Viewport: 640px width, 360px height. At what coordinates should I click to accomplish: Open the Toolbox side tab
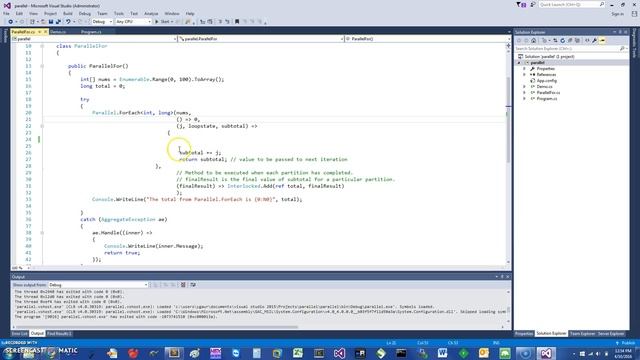[x=5, y=36]
